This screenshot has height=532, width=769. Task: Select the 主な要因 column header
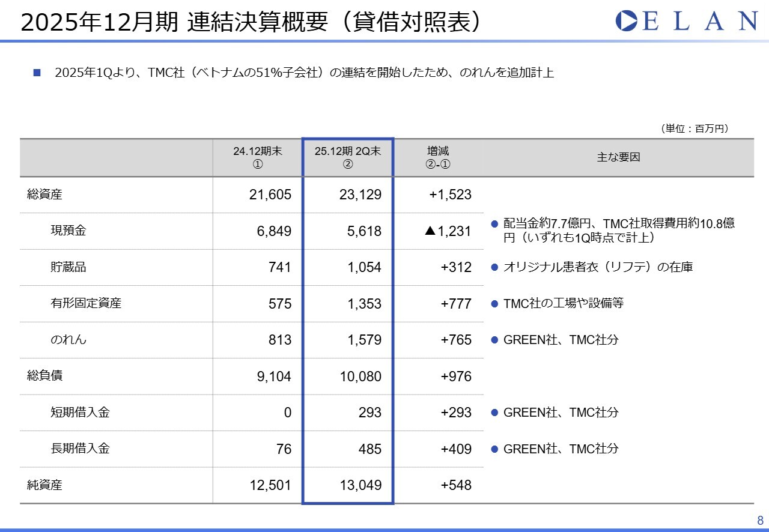coord(618,157)
